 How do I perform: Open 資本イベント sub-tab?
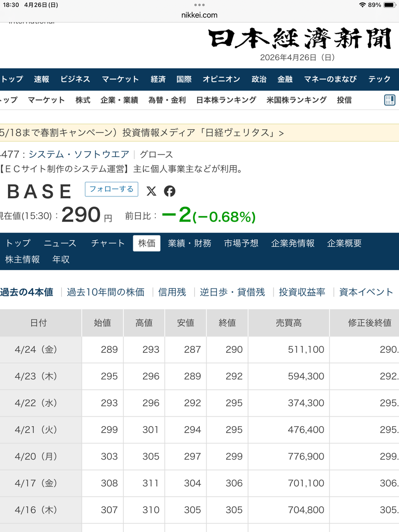coord(366,292)
